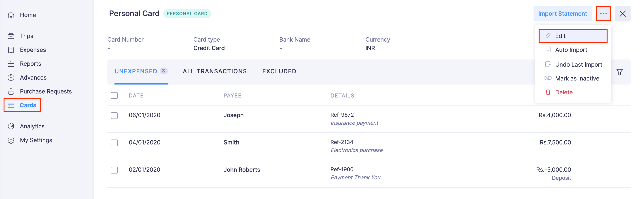Open Trips via its briefcase icon

11,36
